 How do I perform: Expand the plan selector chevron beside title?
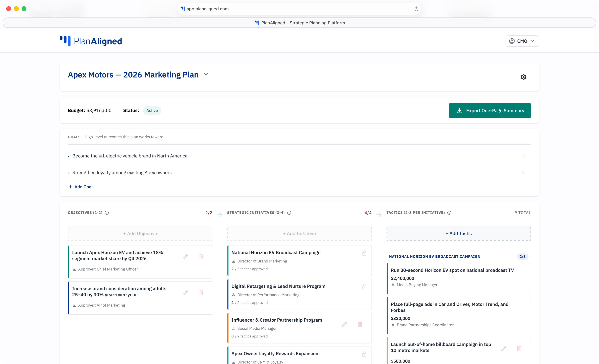click(x=206, y=74)
